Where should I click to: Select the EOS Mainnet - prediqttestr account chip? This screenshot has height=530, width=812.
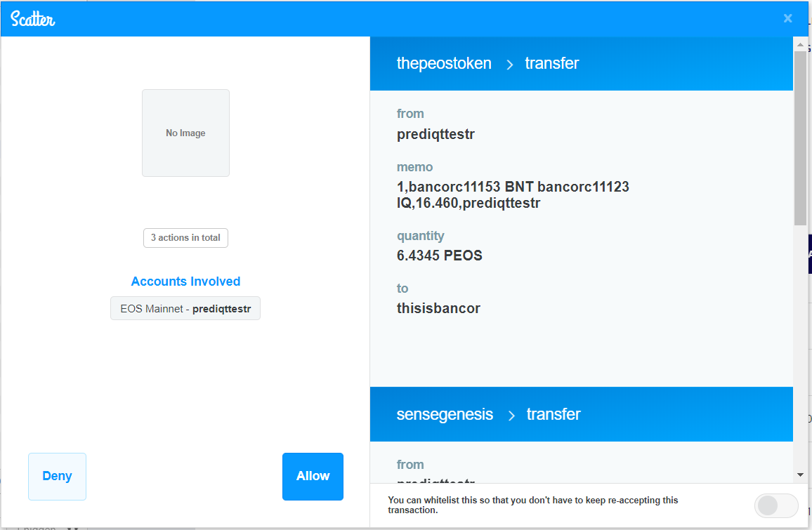click(185, 308)
